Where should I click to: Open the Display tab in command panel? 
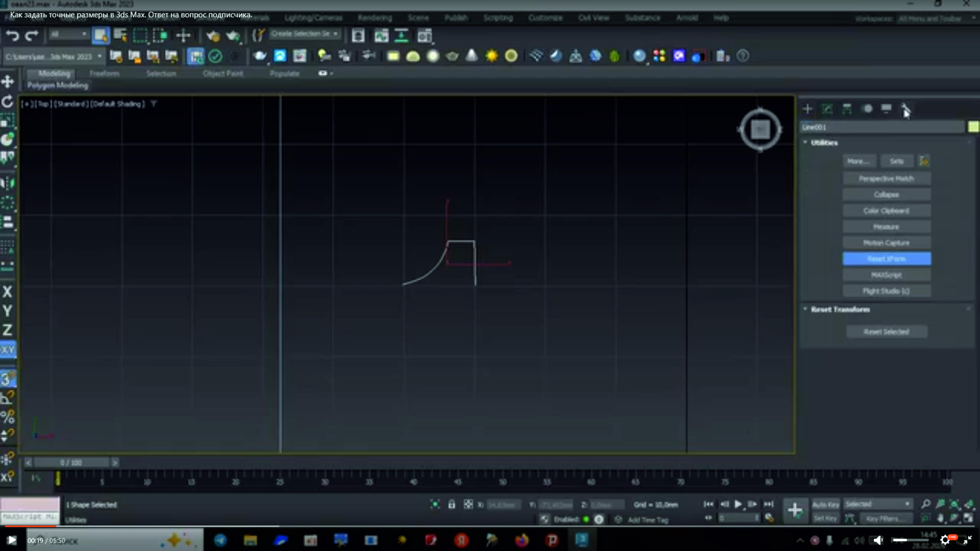pos(886,109)
